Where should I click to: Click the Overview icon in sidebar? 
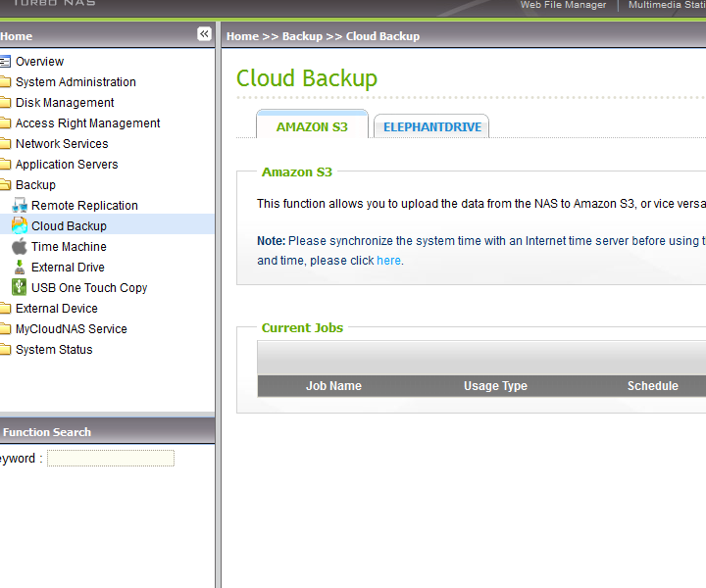click(x=5, y=62)
